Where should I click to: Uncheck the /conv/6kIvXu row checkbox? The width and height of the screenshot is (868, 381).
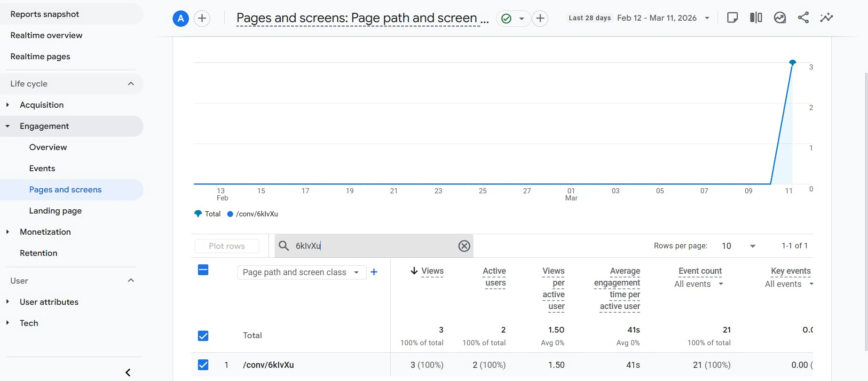(x=203, y=365)
